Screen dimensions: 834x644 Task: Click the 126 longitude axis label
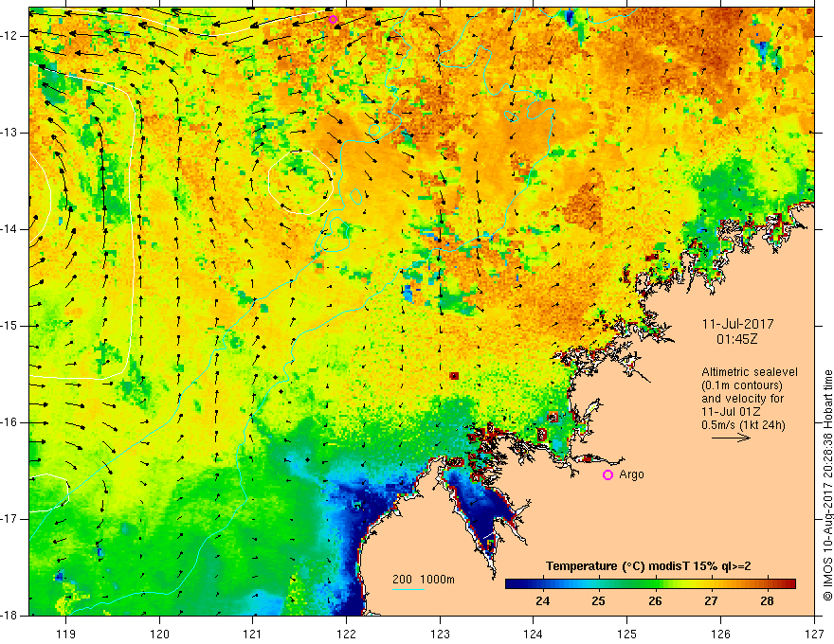click(720, 634)
